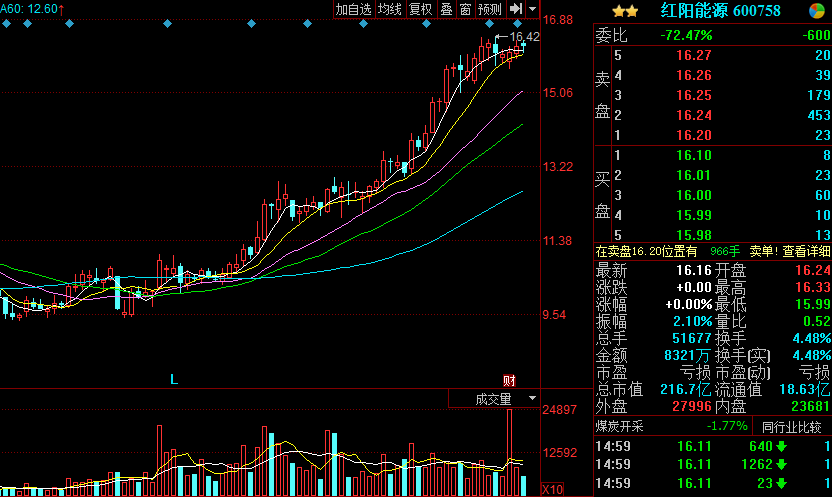Open the 预测 forecast option
832x497 pixels.
[489, 9]
